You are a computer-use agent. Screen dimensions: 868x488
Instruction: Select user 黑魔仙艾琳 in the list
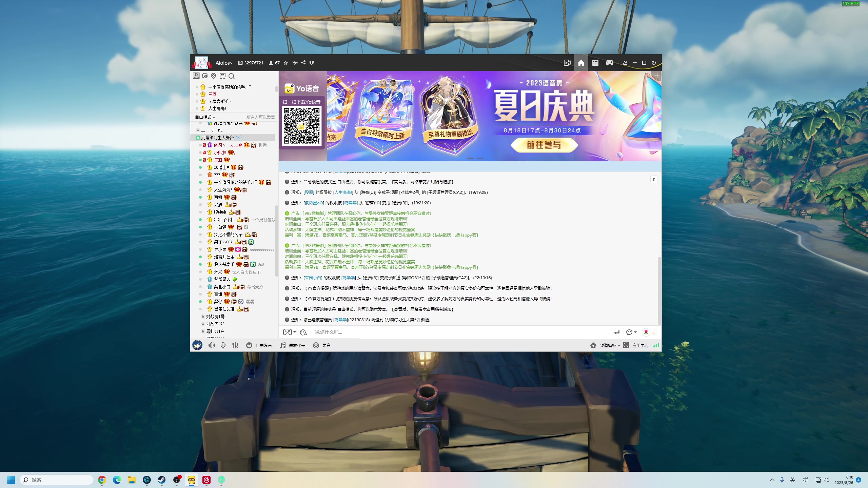point(224,309)
